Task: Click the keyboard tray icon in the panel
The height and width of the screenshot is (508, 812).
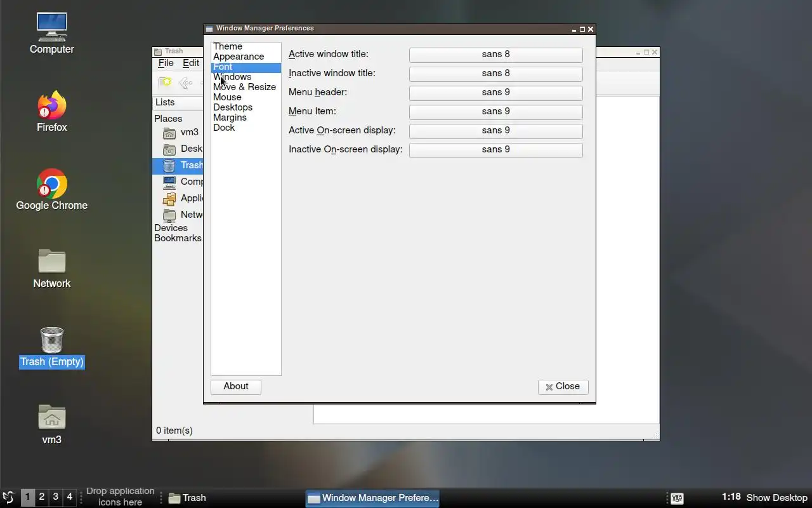Action: tap(677, 498)
